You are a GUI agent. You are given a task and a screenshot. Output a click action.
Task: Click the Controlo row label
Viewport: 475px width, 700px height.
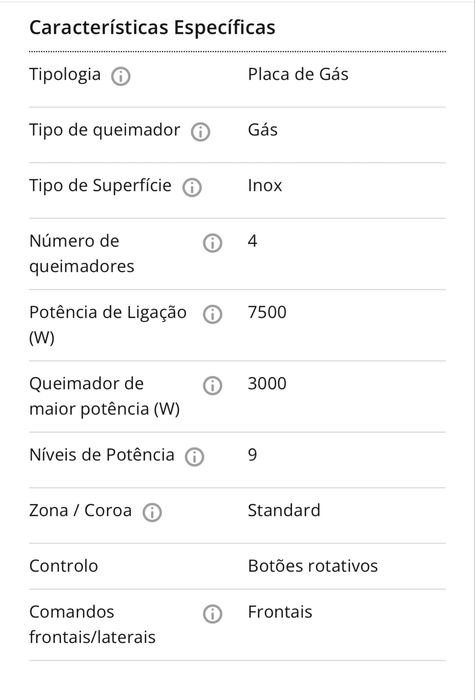[x=63, y=566]
